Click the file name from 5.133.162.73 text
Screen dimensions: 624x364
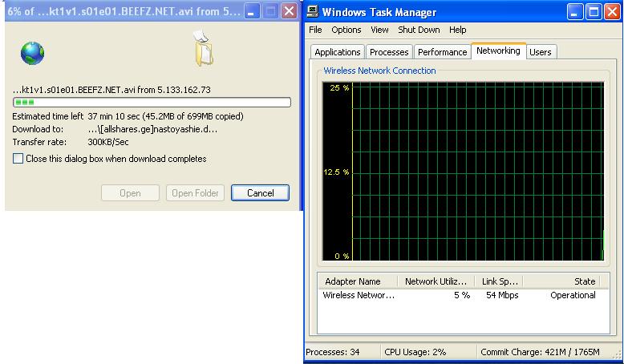click(x=111, y=90)
